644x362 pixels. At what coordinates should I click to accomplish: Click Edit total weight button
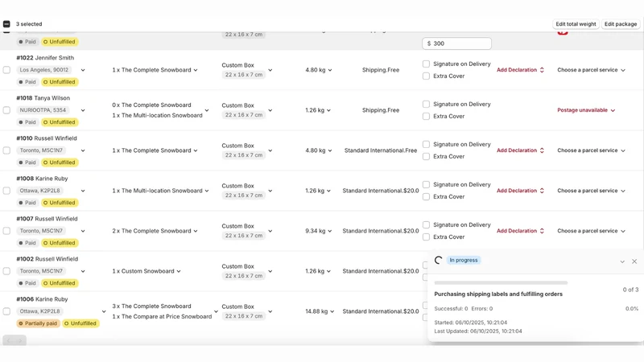(x=576, y=24)
